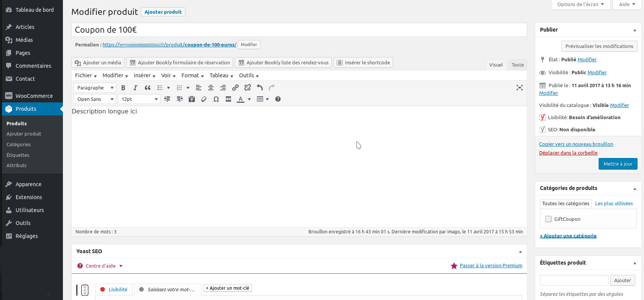
Task: Open the Tableau menu in editor
Action: 221,76
